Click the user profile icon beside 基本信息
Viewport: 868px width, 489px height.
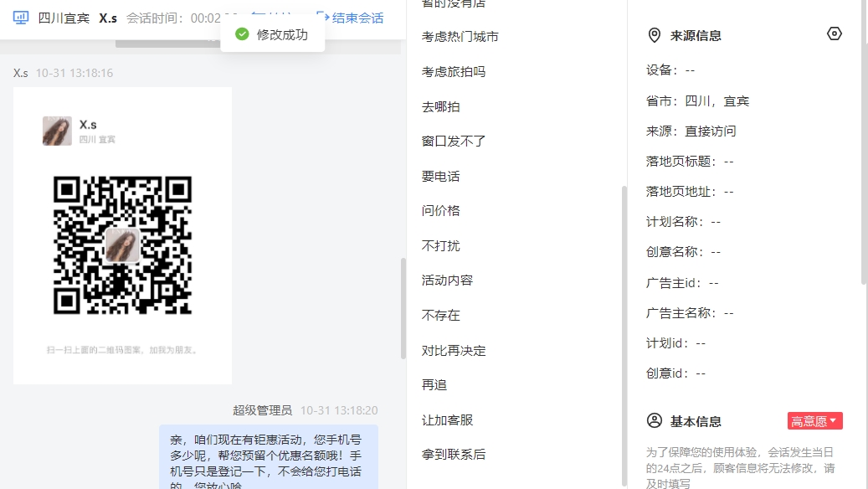point(655,421)
